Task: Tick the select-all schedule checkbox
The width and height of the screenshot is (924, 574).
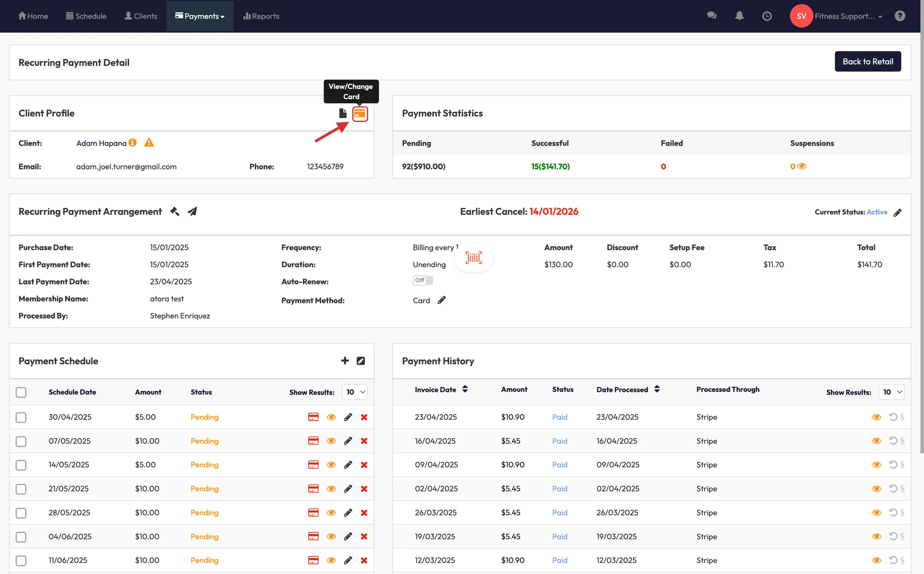Action: (21, 392)
